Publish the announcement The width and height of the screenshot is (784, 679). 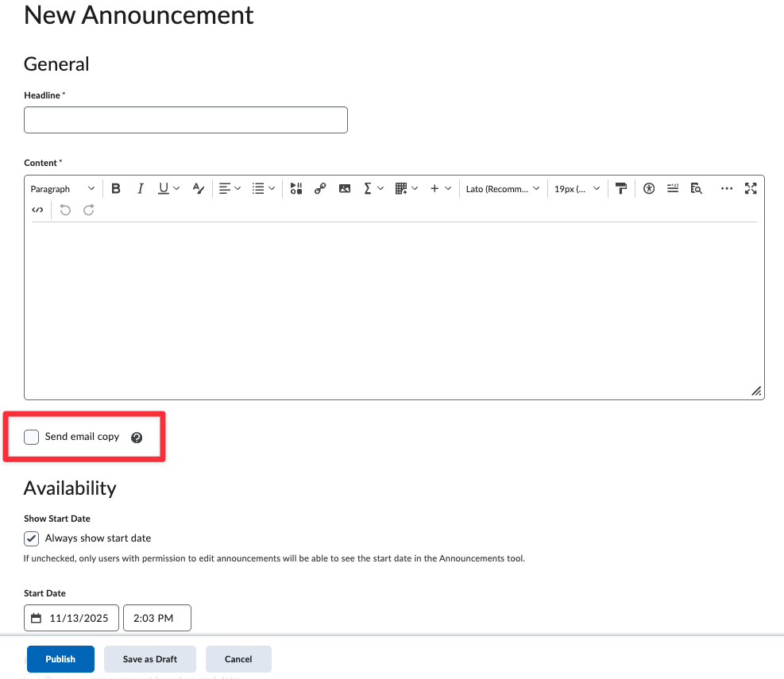[60, 659]
